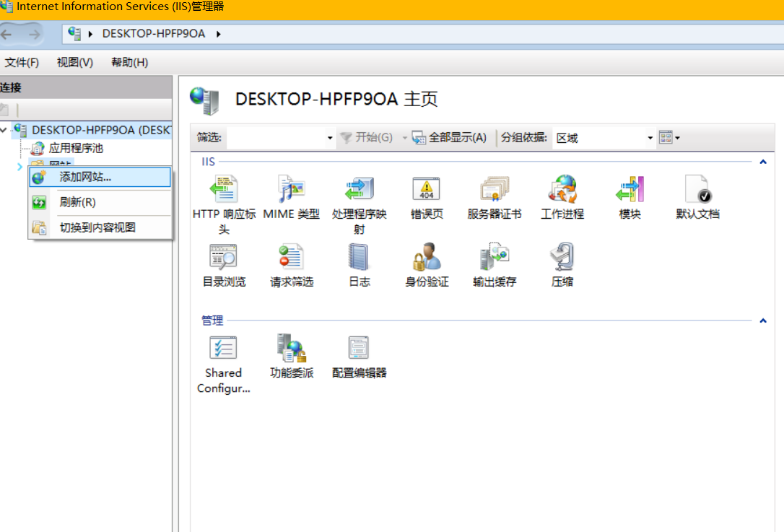The image size is (784, 532).
Task: Click the 开始(G) filter button
Action: coord(367,137)
